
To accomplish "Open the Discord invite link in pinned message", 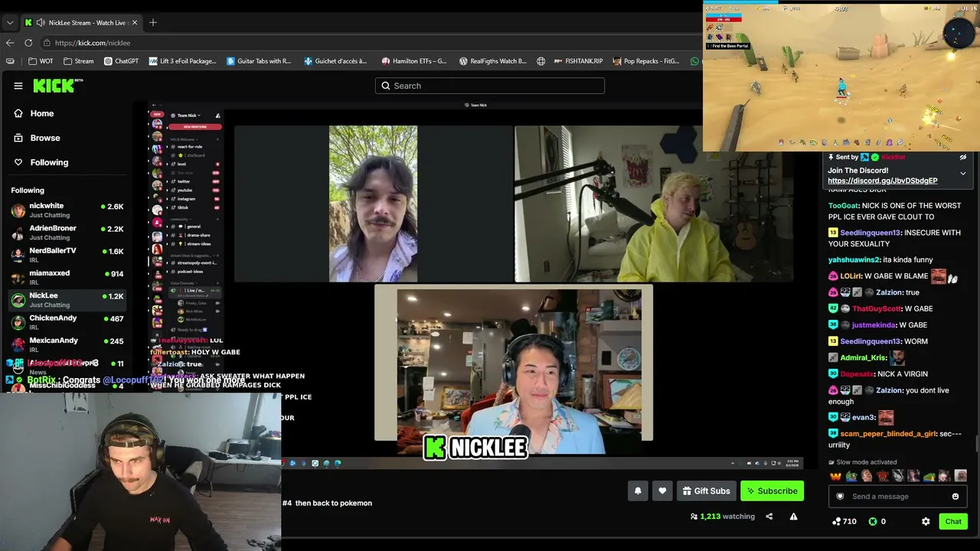I will click(x=882, y=181).
